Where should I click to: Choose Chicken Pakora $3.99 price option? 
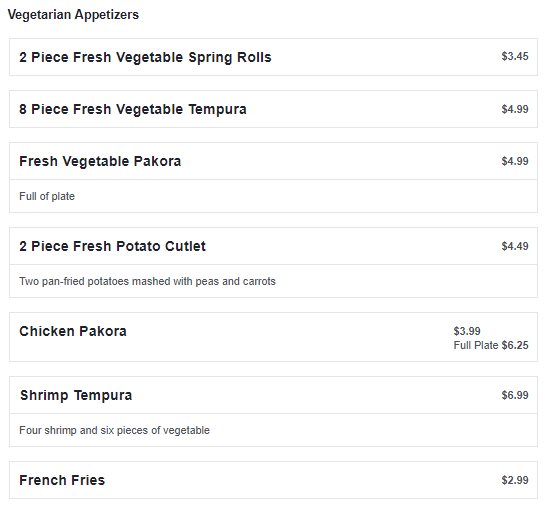467,331
